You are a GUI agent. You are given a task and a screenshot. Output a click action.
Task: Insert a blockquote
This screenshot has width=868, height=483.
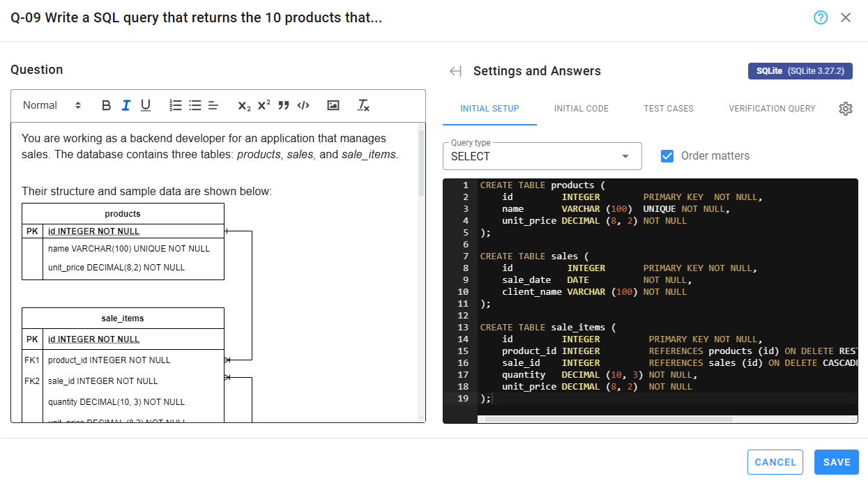point(283,105)
